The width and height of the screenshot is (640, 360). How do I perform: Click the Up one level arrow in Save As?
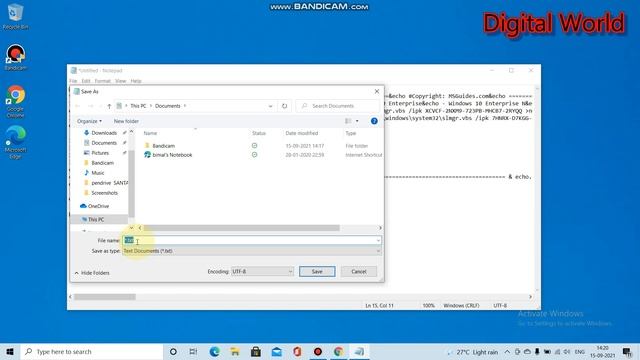click(109, 106)
